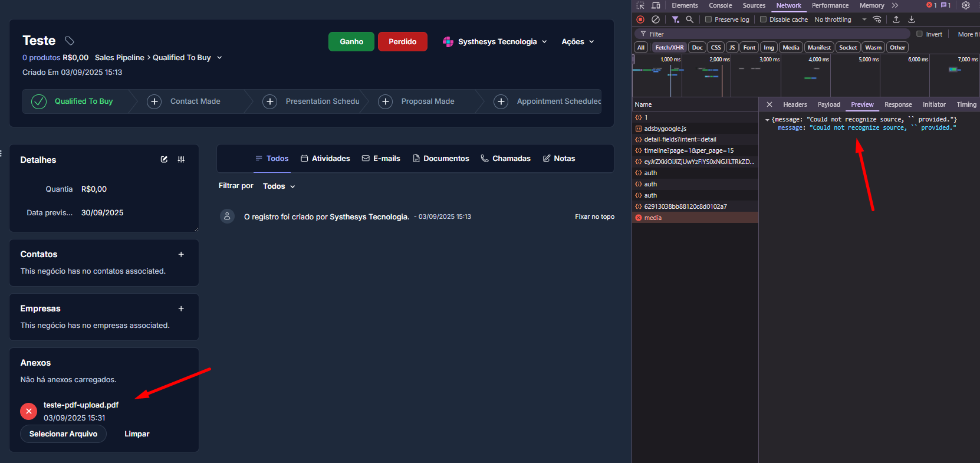Toggle the Img request filter
Screen dimensions: 980x463
tap(769, 47)
